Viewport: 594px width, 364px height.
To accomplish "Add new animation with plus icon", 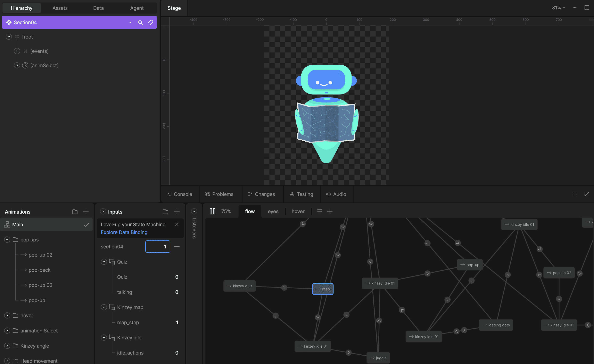I will [86, 212].
